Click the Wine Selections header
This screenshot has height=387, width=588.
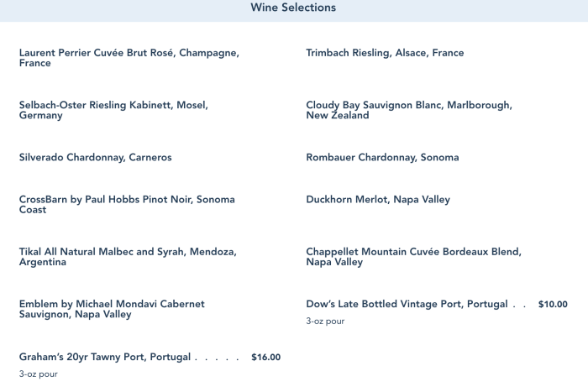tap(293, 8)
